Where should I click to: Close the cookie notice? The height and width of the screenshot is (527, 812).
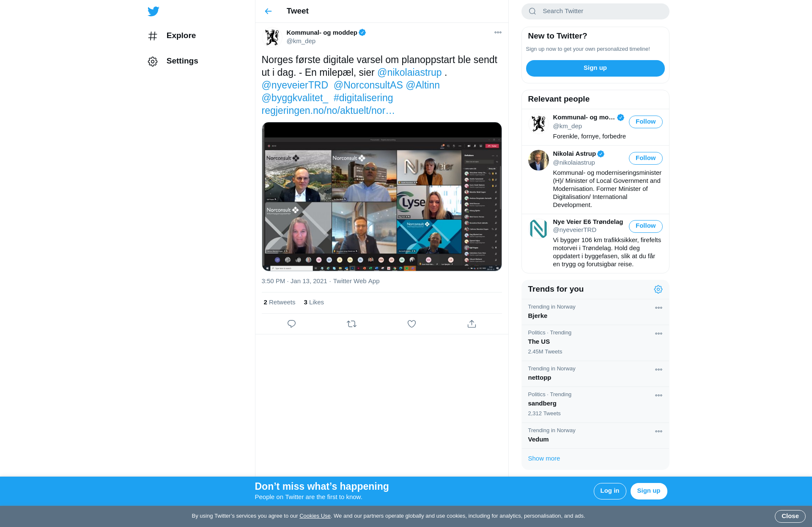pyautogui.click(x=790, y=516)
